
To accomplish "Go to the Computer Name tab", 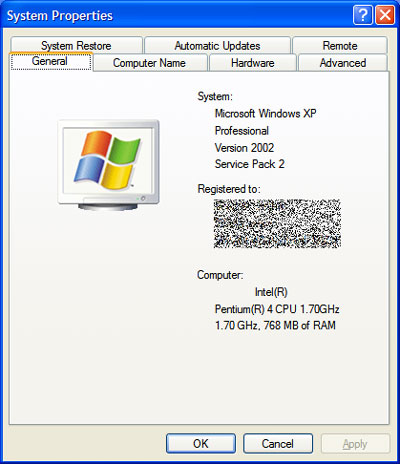I will click(x=149, y=63).
